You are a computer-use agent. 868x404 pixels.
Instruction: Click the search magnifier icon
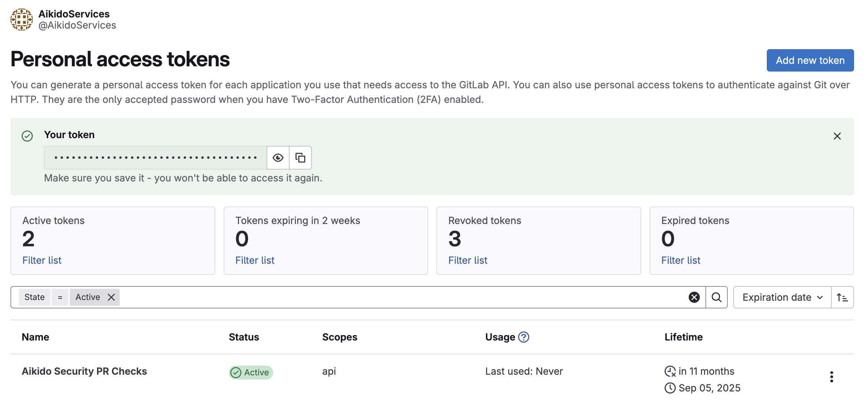(x=717, y=297)
